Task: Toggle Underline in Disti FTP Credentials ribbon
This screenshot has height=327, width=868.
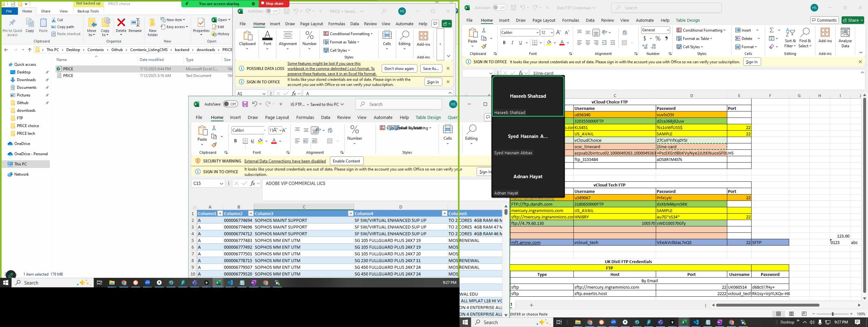Action: (x=520, y=43)
